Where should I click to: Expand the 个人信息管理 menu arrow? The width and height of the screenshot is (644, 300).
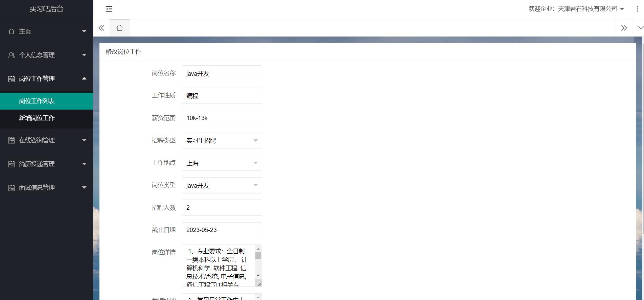[84, 55]
